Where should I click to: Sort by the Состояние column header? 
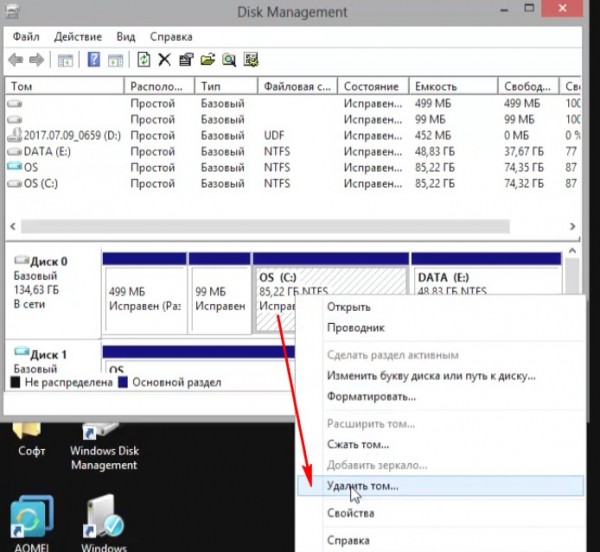coord(373,86)
